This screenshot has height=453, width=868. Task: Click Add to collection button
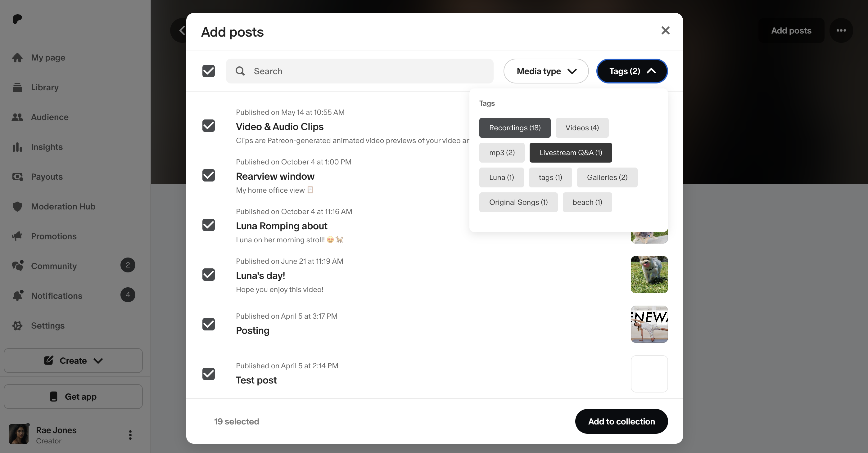pyautogui.click(x=621, y=421)
